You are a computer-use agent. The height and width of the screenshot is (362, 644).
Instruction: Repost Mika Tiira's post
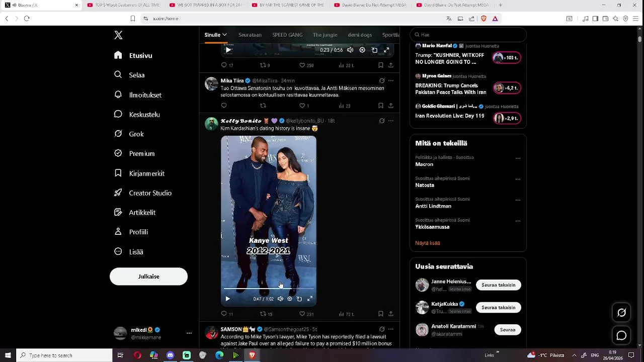click(x=263, y=106)
